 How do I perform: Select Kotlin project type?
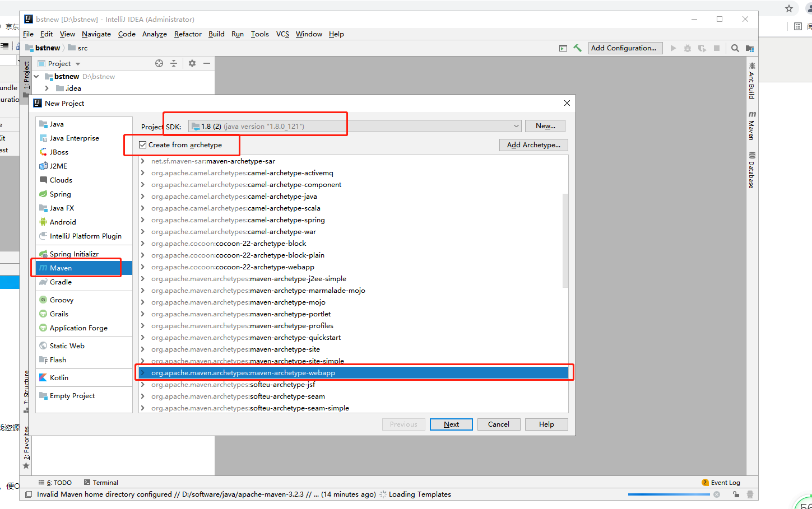(84, 378)
